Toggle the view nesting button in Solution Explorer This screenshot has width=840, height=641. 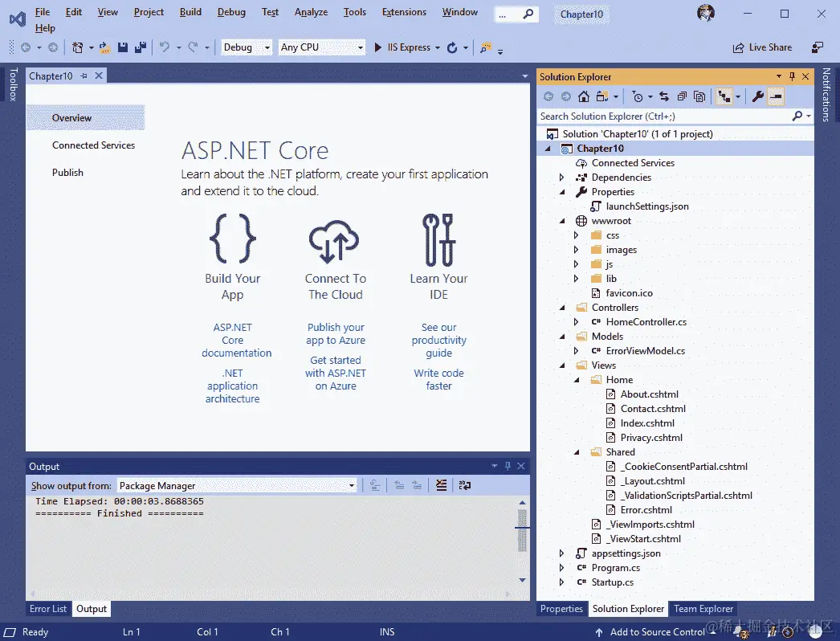(724, 96)
